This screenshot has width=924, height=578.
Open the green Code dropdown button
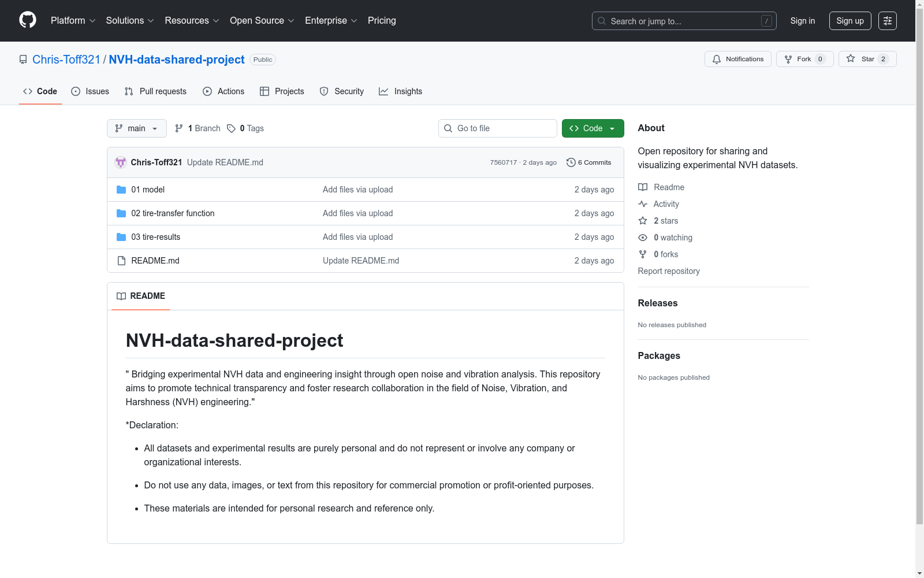pyautogui.click(x=593, y=128)
